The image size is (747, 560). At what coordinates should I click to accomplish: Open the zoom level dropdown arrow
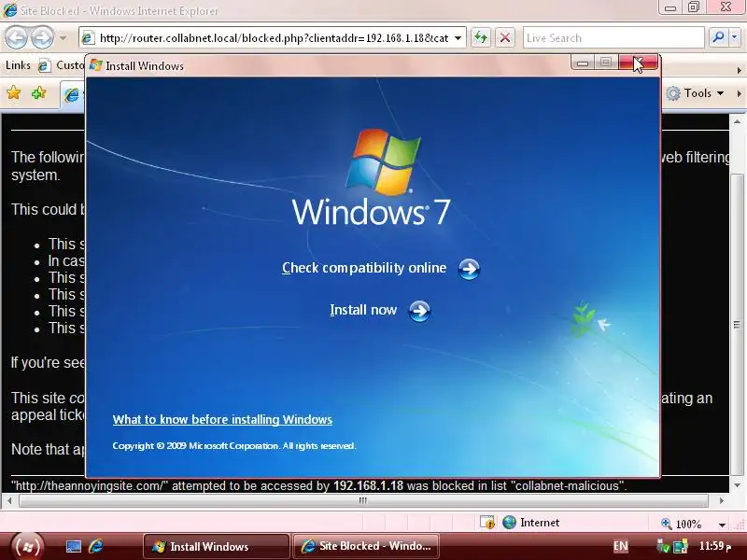click(722, 525)
